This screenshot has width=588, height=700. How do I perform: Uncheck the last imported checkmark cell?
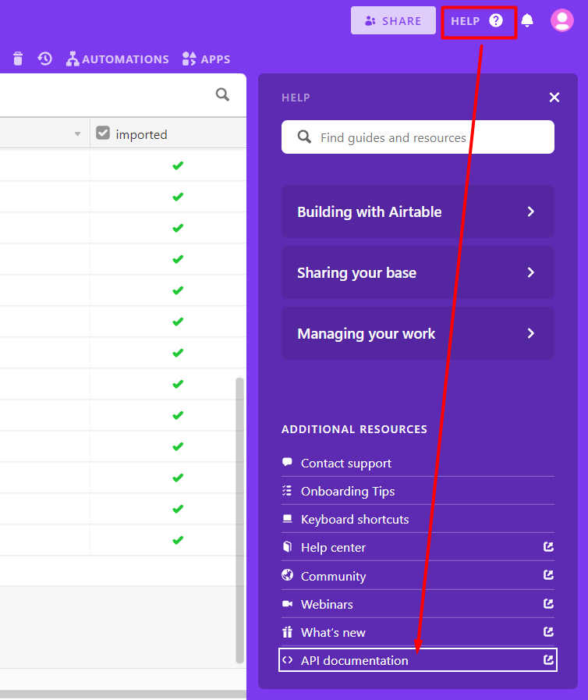point(178,540)
